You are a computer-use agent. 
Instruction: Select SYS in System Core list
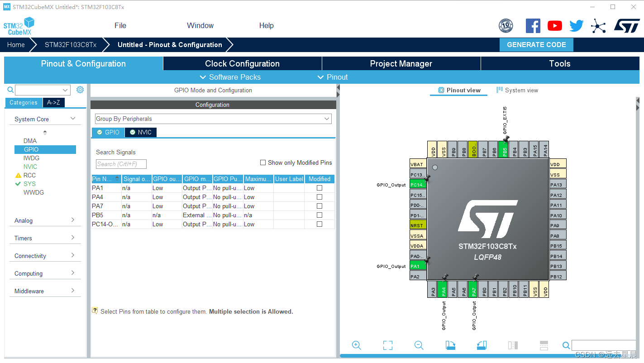click(29, 184)
